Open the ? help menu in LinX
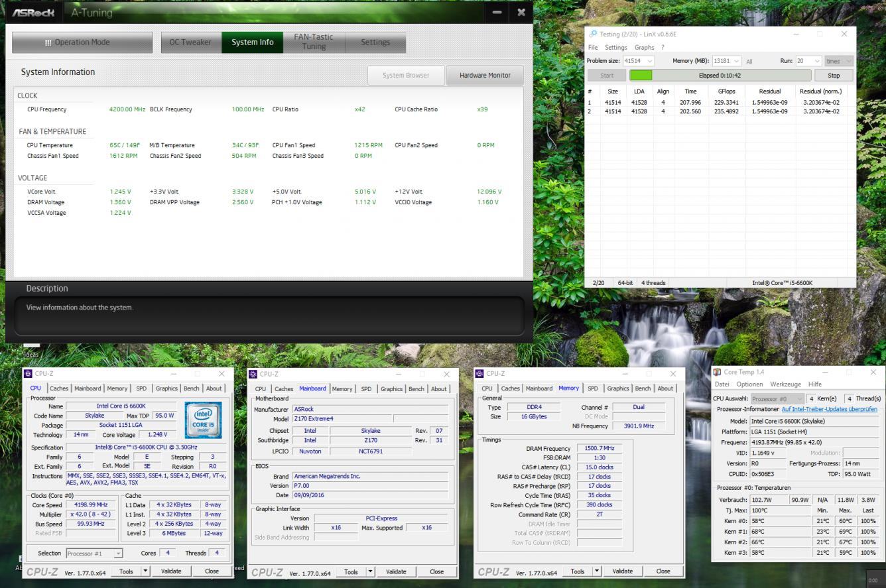The width and height of the screenshot is (886, 588). tap(663, 47)
